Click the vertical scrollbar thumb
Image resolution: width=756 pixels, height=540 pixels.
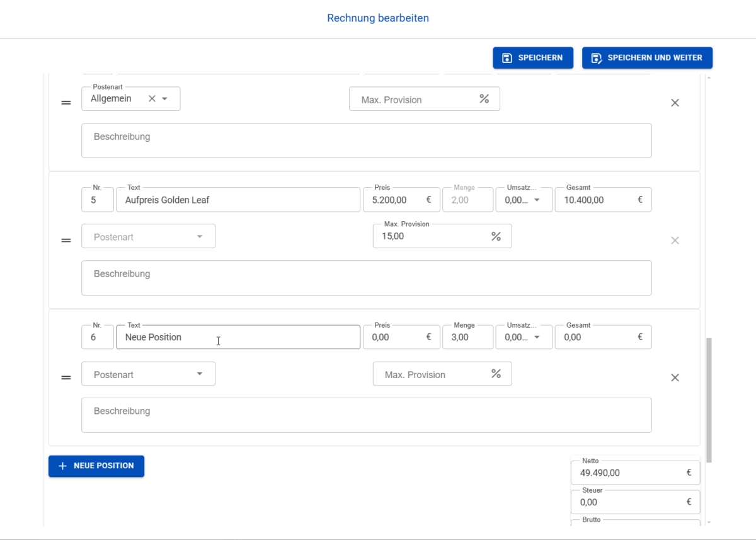(709, 399)
